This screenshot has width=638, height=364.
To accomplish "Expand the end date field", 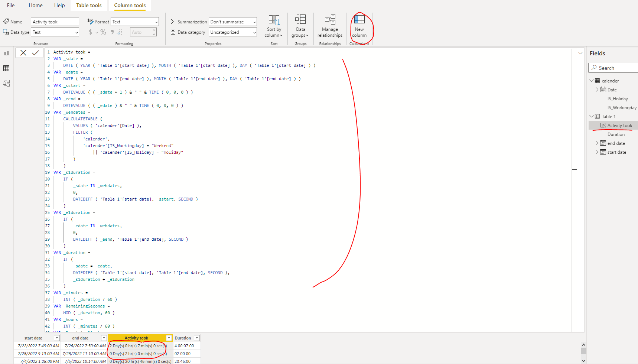I will [x=597, y=143].
